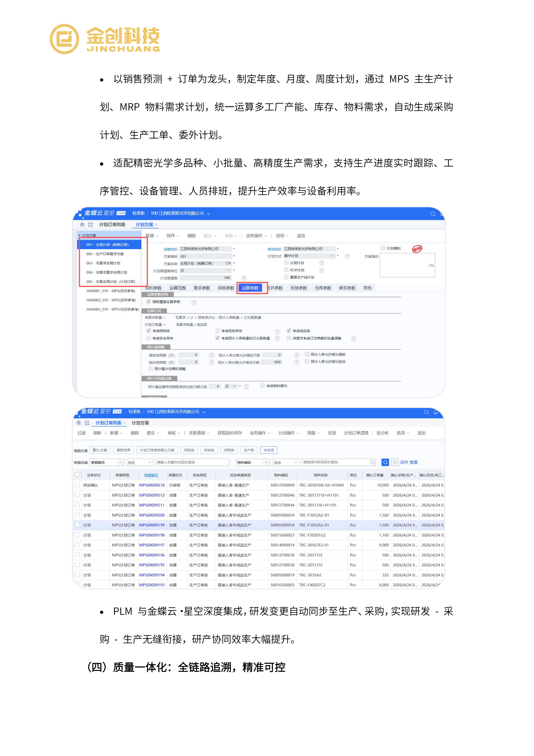Open the 投放参数 tab
The width and height of the screenshot is (534, 756).
pyautogui.click(x=299, y=288)
